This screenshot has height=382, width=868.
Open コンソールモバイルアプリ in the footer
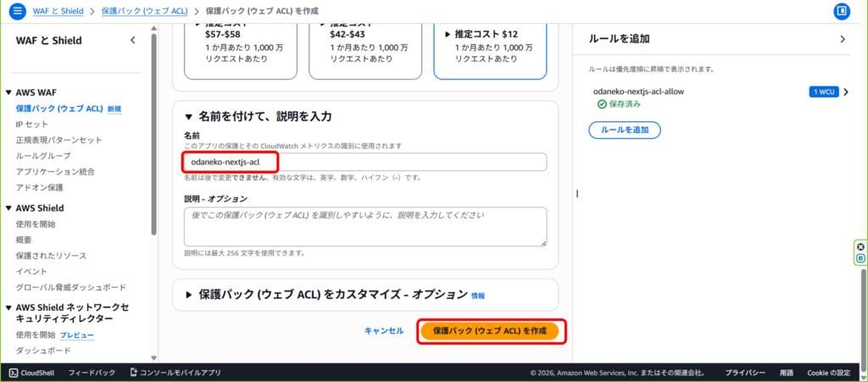175,373
